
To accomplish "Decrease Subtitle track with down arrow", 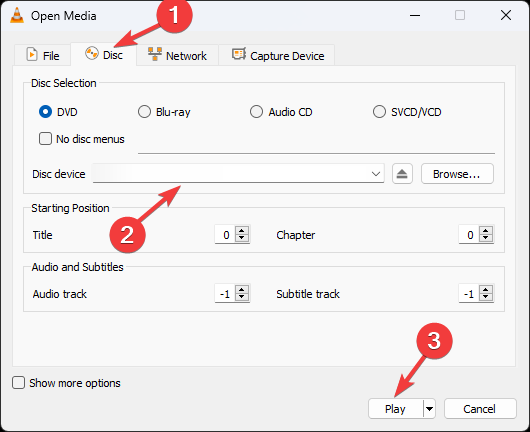I will coord(486,297).
